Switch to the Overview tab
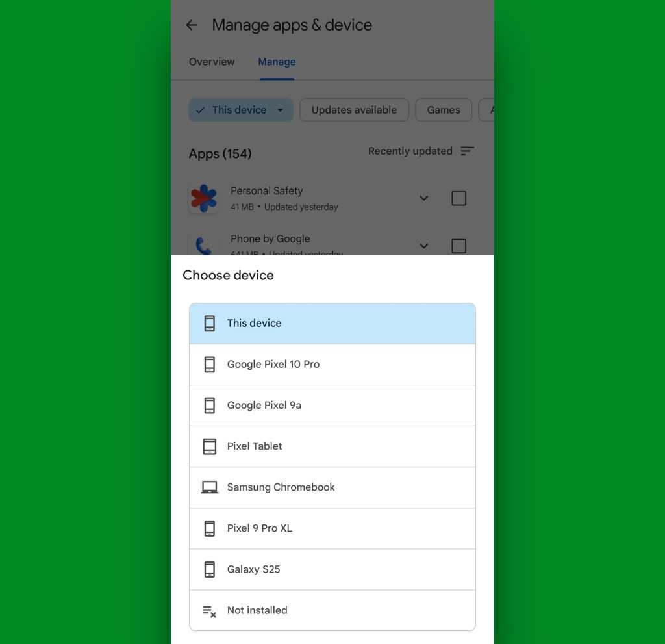 (212, 62)
